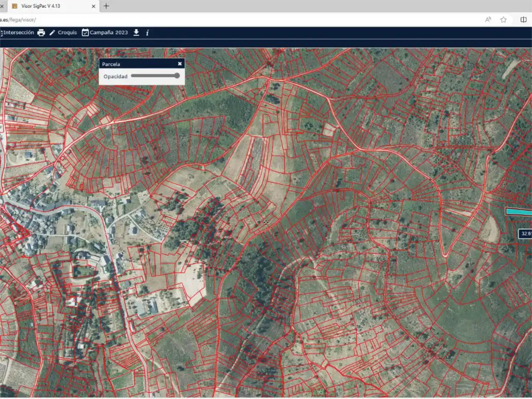Click the browser address bar URL

click(18, 20)
